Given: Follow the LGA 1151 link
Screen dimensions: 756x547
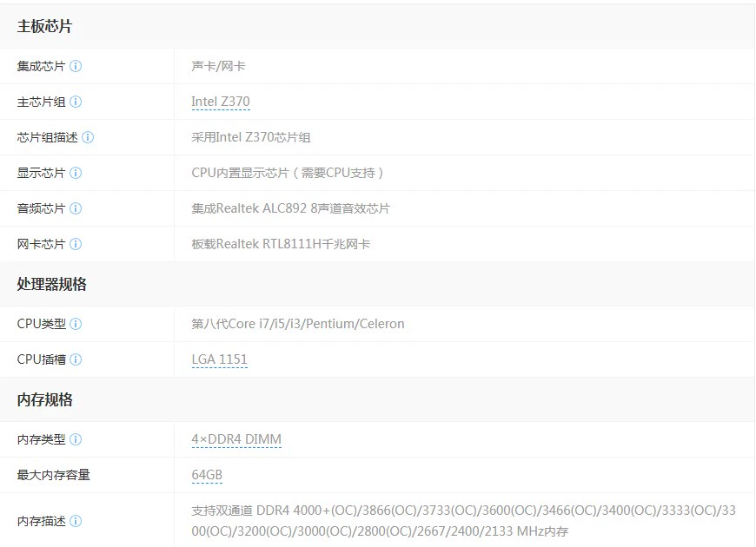Looking at the screenshot, I should point(220,359).
